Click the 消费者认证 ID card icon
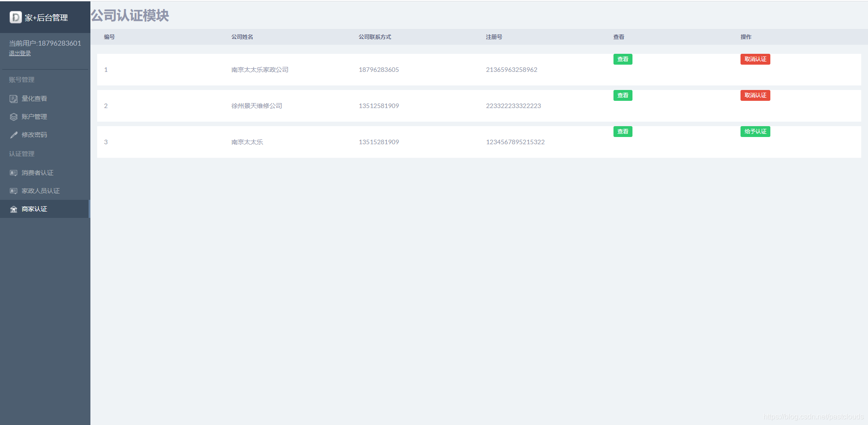This screenshot has width=868, height=425. click(14, 173)
